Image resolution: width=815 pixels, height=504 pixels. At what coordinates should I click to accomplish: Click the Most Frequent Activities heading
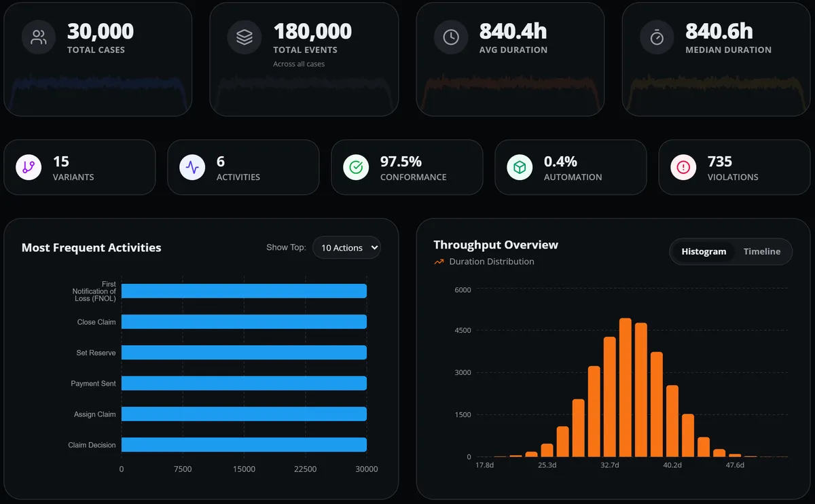[91, 248]
